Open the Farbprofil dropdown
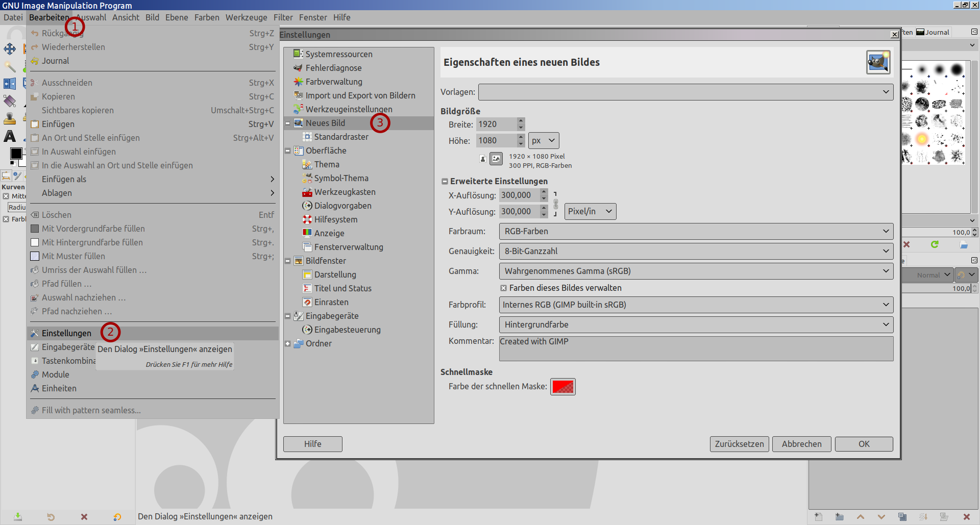The height and width of the screenshot is (525, 980). (696, 305)
